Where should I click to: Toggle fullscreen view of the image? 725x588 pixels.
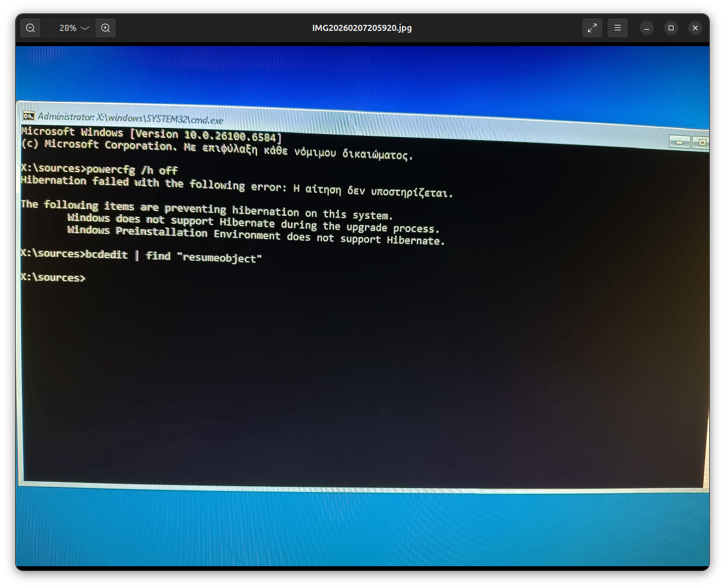click(x=592, y=28)
